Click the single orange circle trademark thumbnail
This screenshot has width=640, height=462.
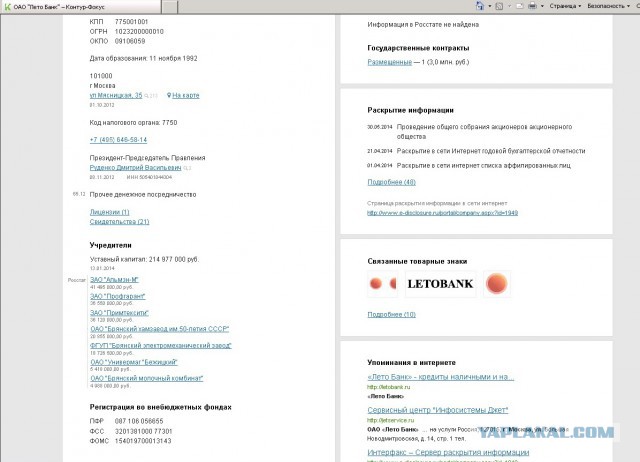pyautogui.click(x=497, y=284)
